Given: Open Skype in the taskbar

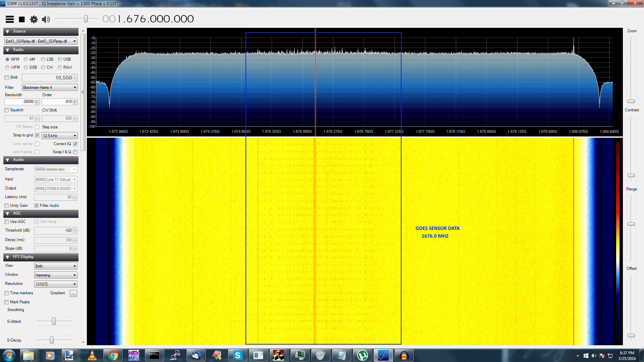Looking at the screenshot, I should pyautogui.click(x=237, y=355).
